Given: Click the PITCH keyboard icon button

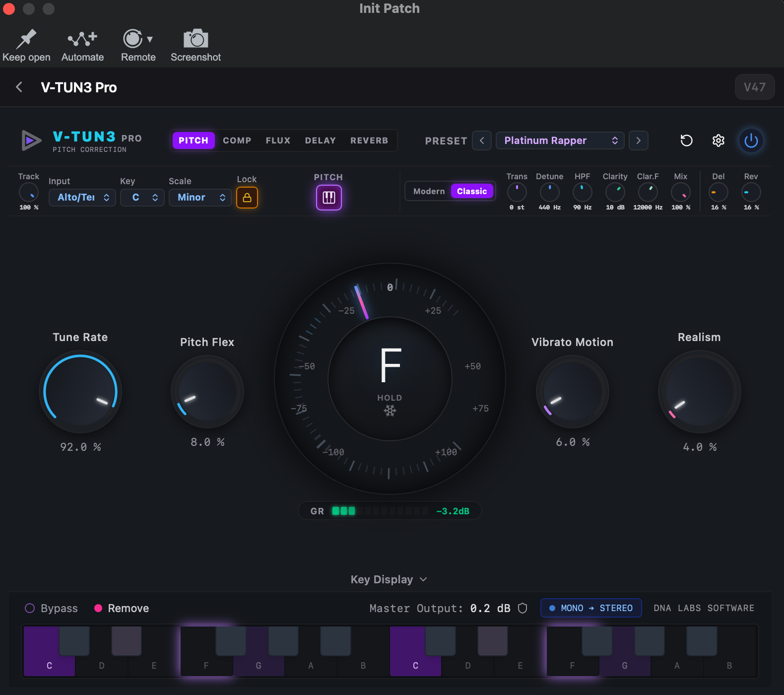Looking at the screenshot, I should click(329, 198).
